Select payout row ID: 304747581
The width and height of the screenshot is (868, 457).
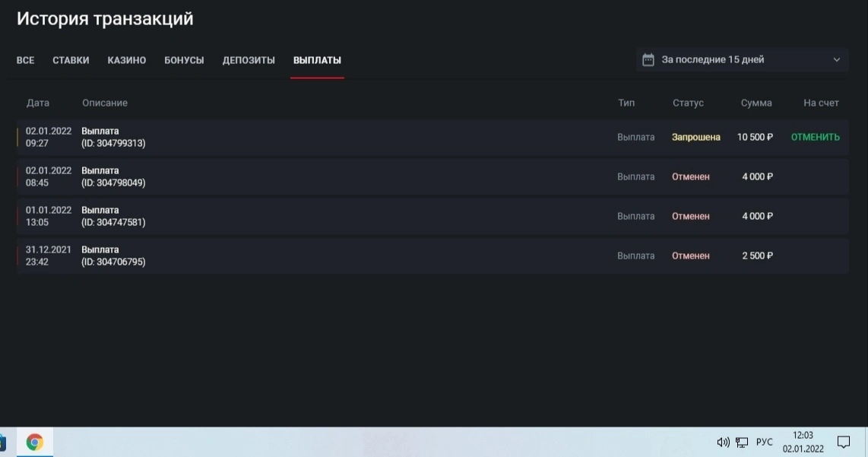coord(432,216)
